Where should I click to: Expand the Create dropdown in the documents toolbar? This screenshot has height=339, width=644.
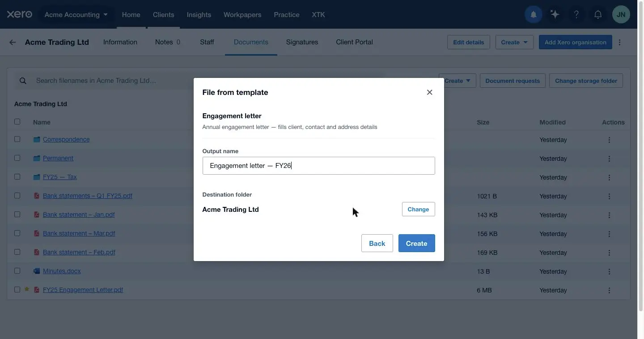457,81
